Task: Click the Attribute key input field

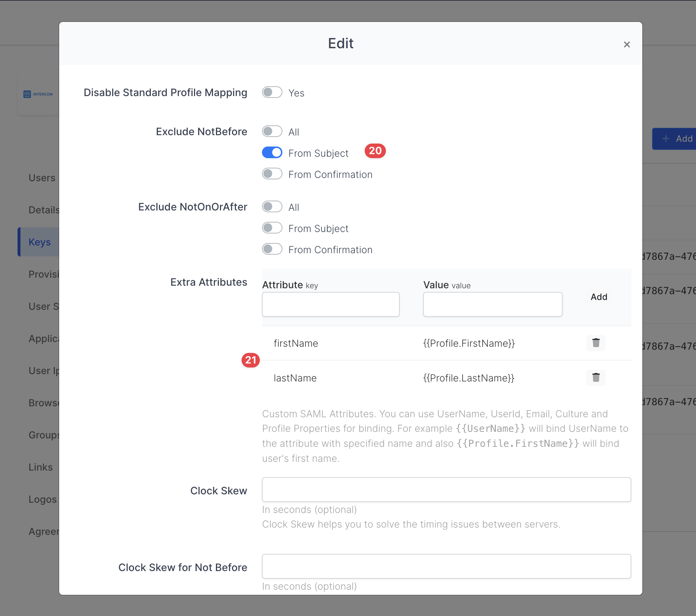Action: point(330,304)
